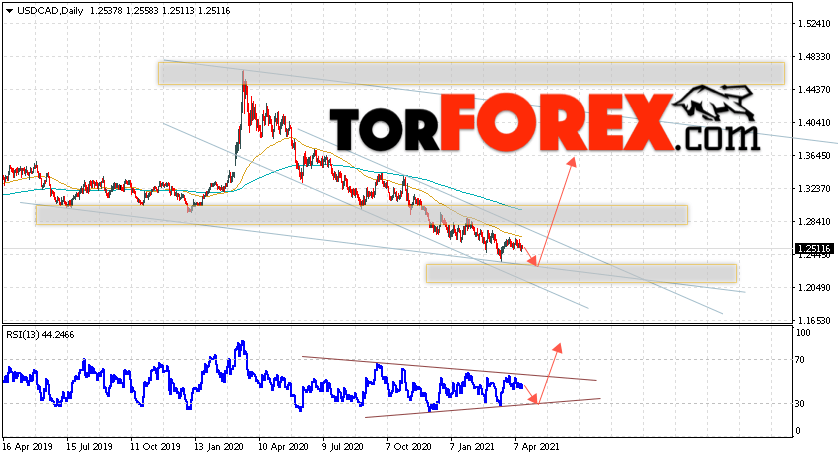This screenshot has height=458, width=838.
Task: Click the 1.40410 price scale label
Action: pyautogui.click(x=814, y=123)
